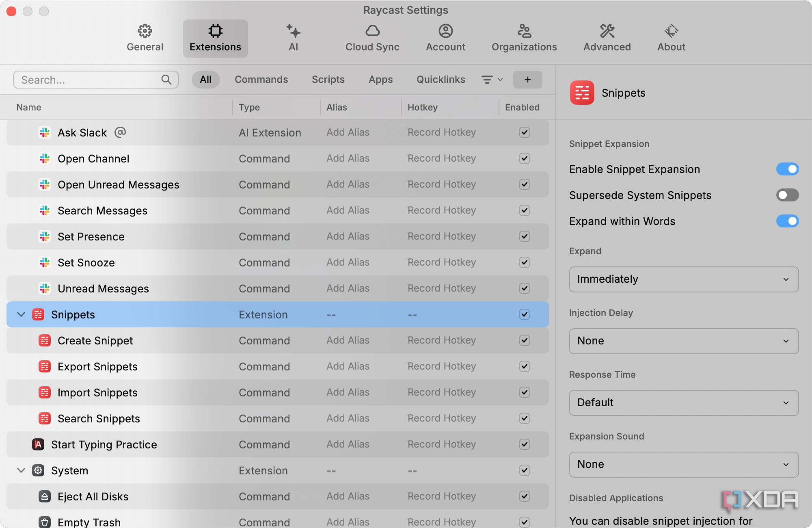
Task: Click Record Hotkey for Eject All Disks
Action: [442, 496]
